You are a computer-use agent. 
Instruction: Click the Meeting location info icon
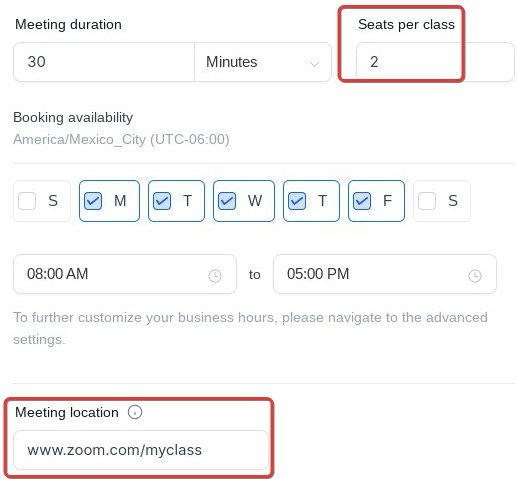pyautogui.click(x=135, y=412)
